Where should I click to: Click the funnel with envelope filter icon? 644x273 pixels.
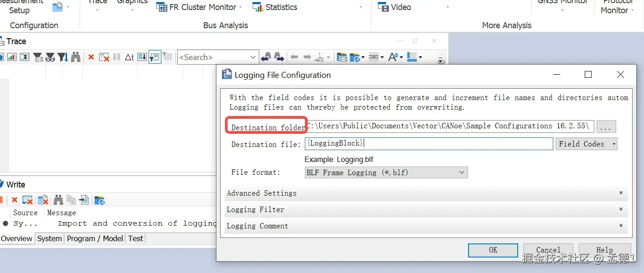38,57
